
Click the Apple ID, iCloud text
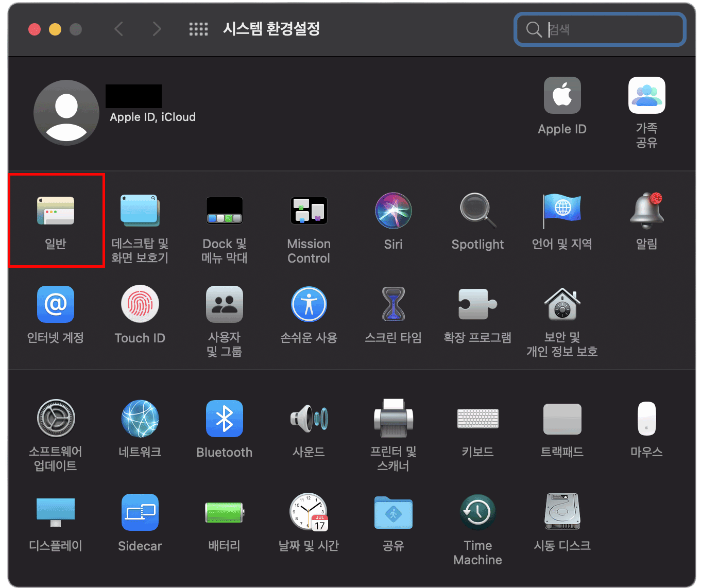(x=152, y=117)
